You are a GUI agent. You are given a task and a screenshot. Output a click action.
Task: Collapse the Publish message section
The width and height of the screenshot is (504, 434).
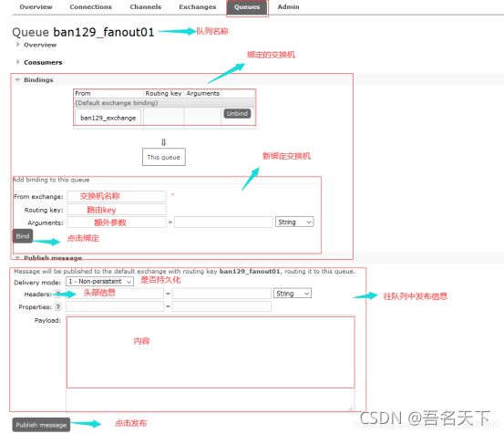click(x=53, y=258)
